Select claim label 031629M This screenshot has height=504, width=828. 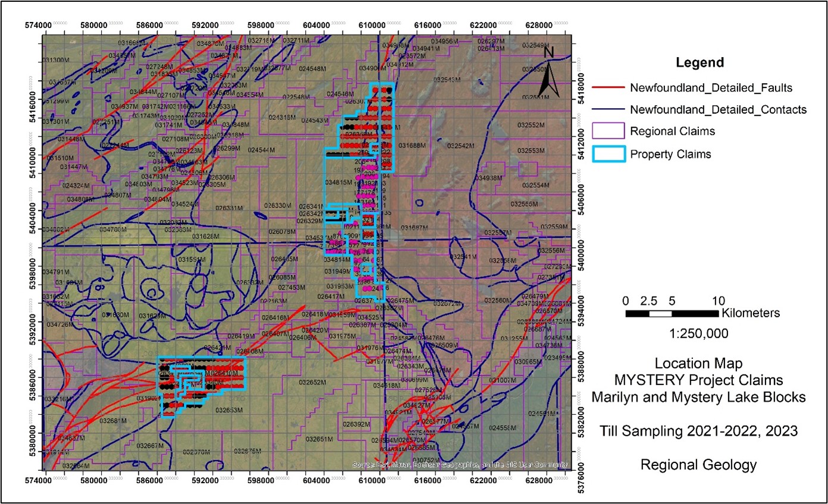point(152,316)
